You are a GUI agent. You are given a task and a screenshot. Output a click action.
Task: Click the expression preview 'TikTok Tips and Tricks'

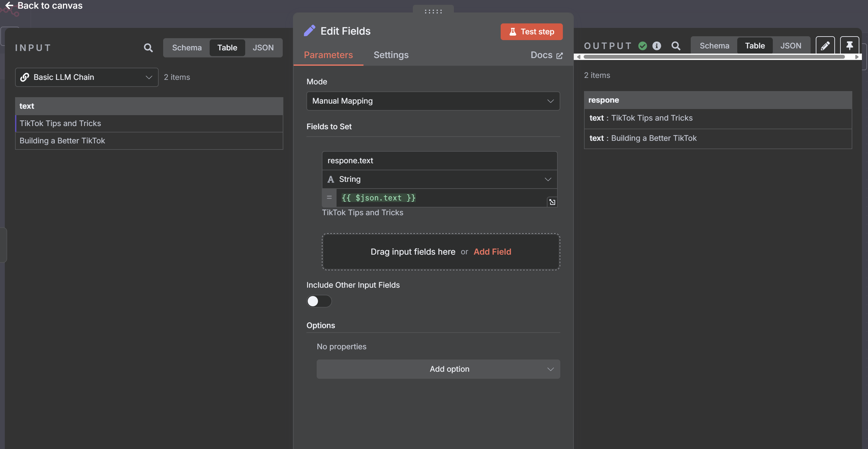[x=362, y=213]
